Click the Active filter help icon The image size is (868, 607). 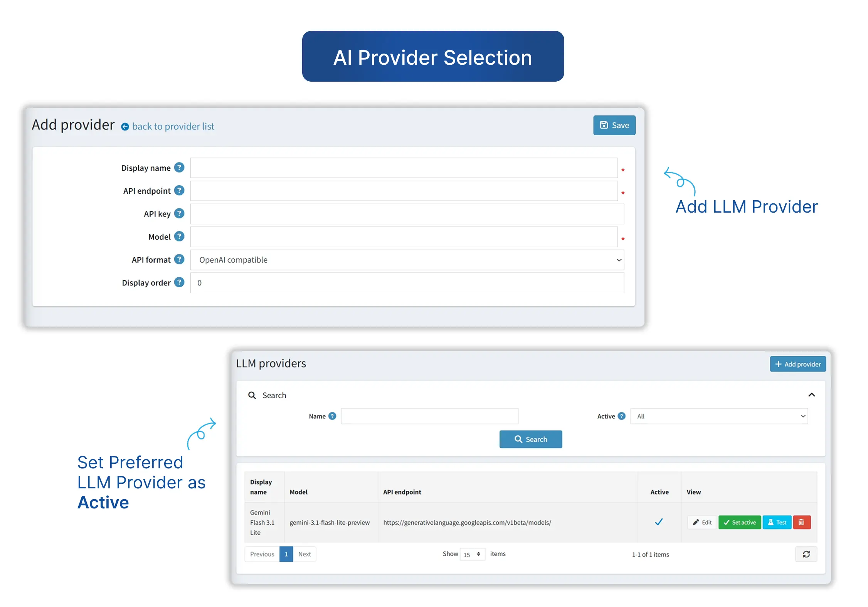click(x=621, y=416)
